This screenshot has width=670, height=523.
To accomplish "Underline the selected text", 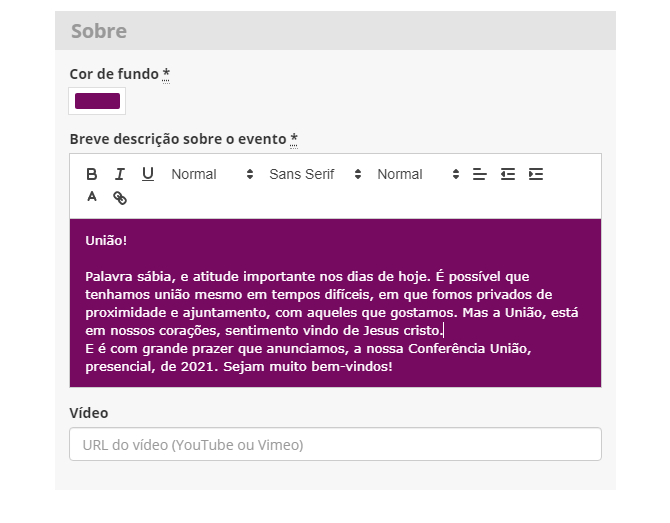I will coord(148,174).
